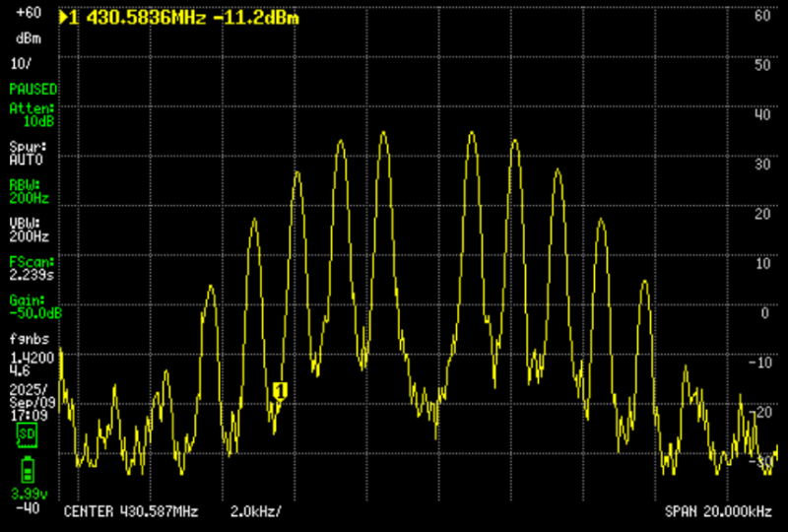788x532 pixels.
Task: Tap the +60 reference level label
Action: point(28,14)
